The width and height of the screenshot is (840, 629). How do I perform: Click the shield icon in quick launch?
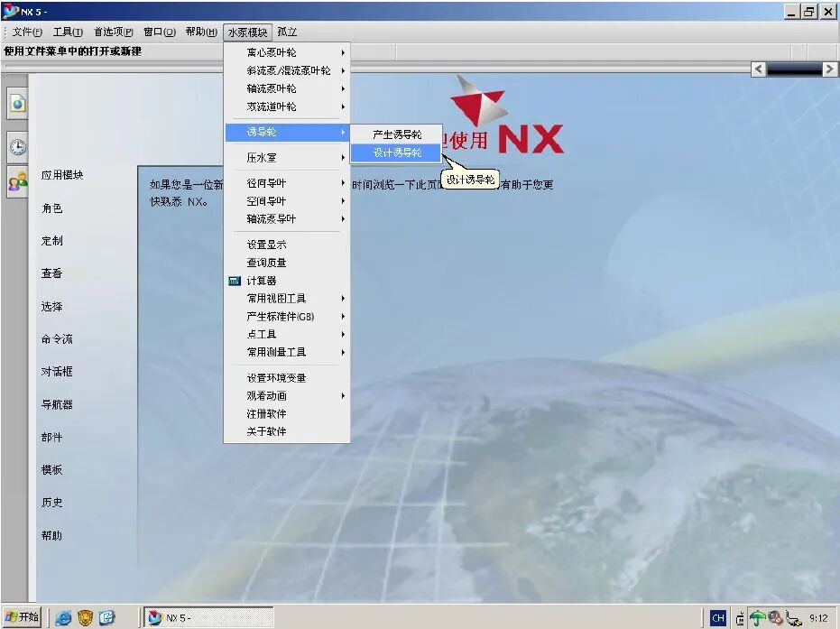coord(85,618)
